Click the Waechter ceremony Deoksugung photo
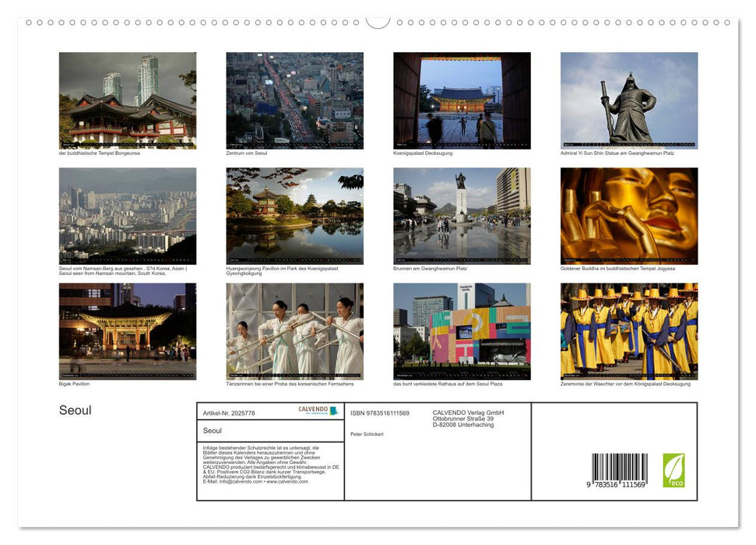Viewport: 756px width, 545px height. (628, 332)
